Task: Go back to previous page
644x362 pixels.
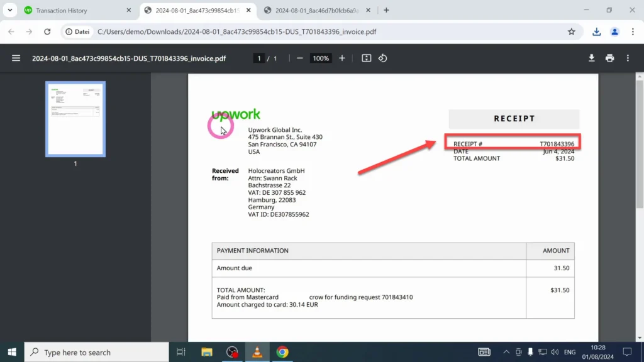Action: (x=11, y=31)
